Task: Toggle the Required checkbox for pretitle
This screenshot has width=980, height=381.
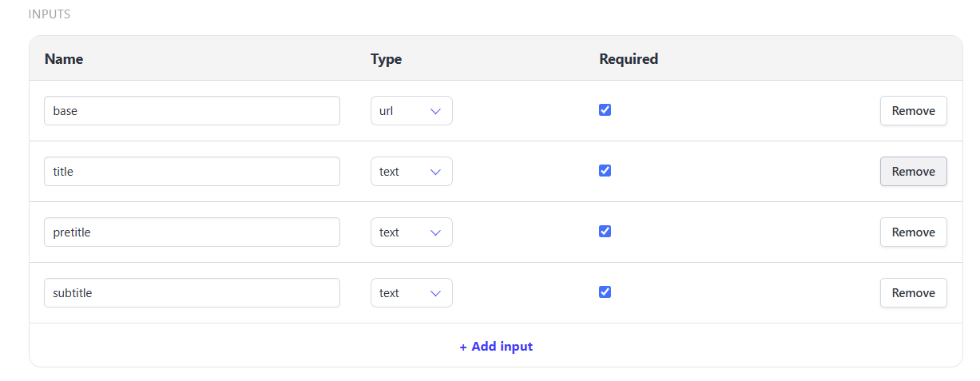Action: click(x=605, y=232)
